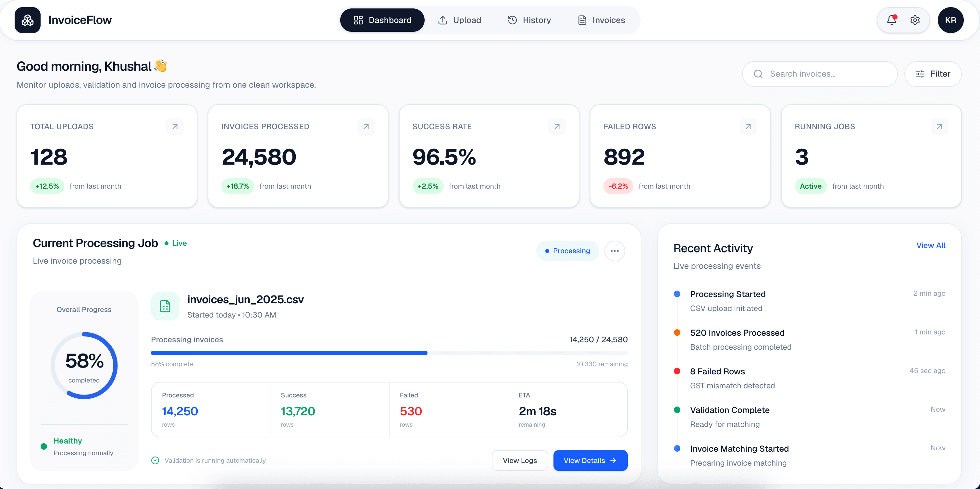
Task: Click the Success 13,720 rows value
Action: point(298,411)
